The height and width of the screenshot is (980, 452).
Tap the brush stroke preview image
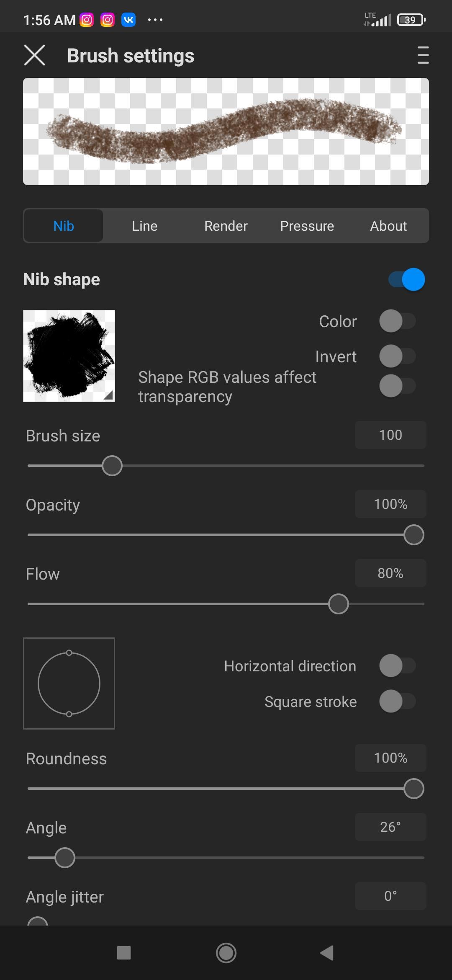coord(226,132)
